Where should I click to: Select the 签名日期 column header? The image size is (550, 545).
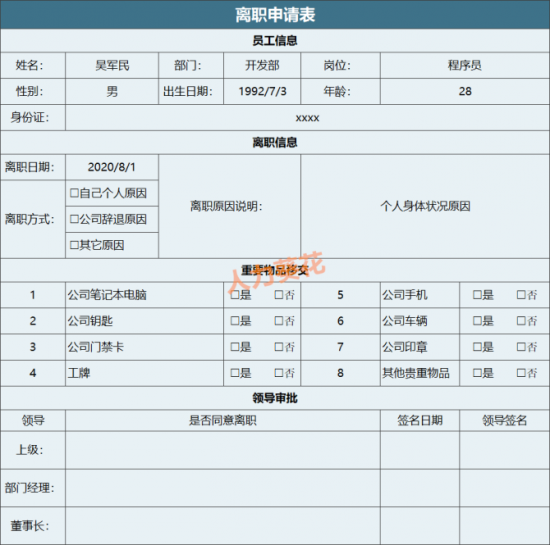420,420
